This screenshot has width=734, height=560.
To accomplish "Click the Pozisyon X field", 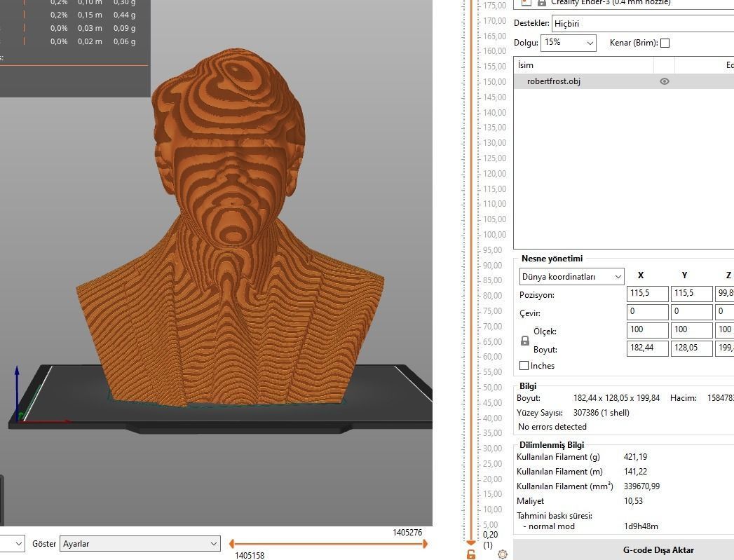I will point(647,294).
